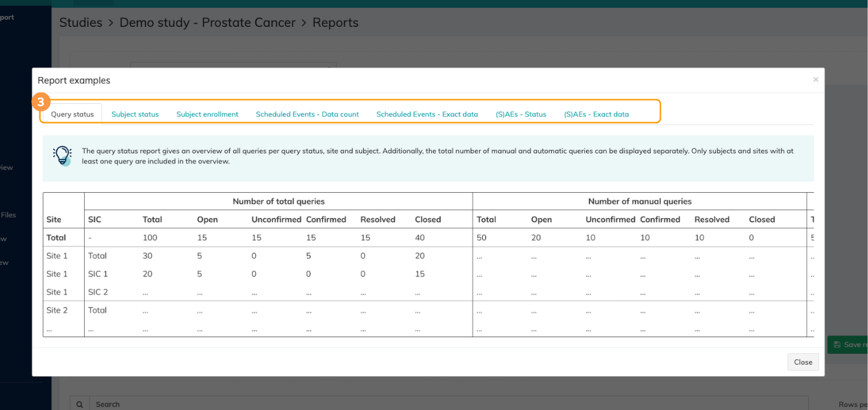Switch to the Query status tab
868x410 pixels.
(72, 114)
